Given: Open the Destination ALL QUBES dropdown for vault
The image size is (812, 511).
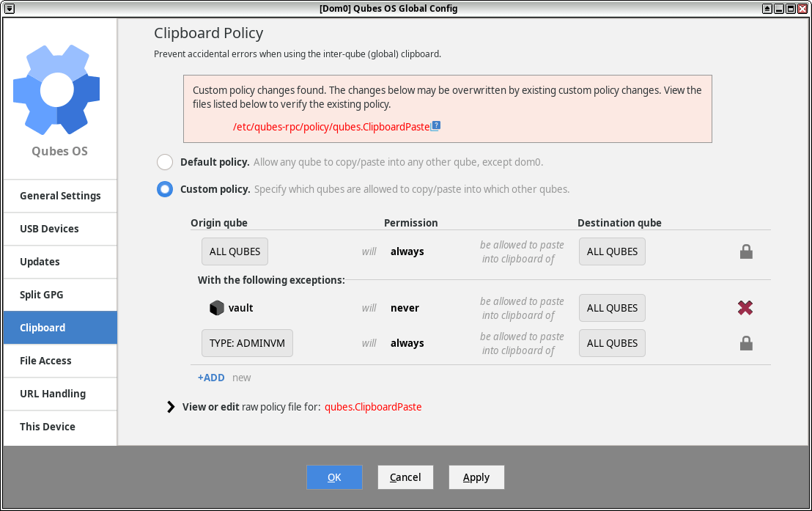Looking at the screenshot, I should click(x=612, y=307).
